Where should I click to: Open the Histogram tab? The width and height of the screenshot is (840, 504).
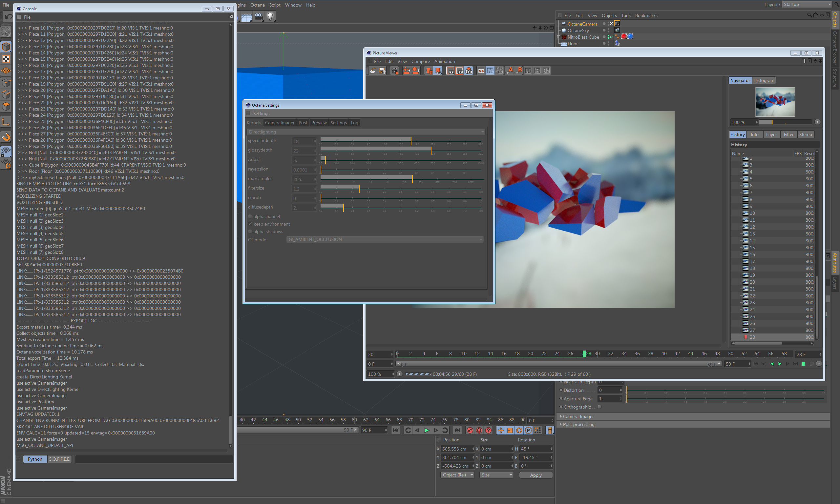[763, 80]
